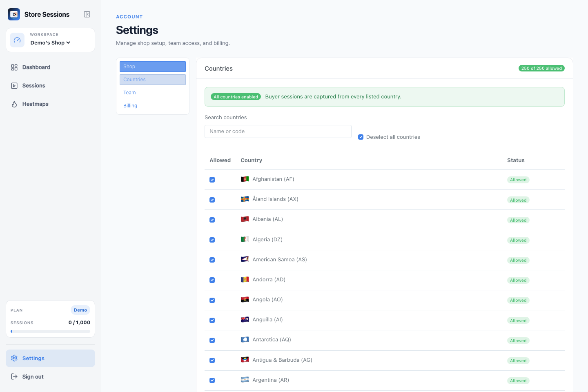Uncheck the Afghanistan allowed checkbox
This screenshot has width=588, height=392.
tap(212, 180)
